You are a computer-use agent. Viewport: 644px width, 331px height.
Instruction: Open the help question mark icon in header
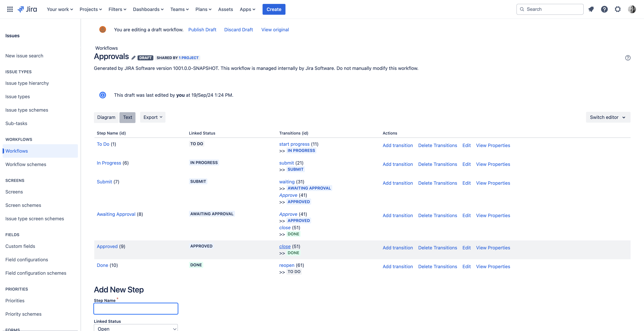(604, 9)
